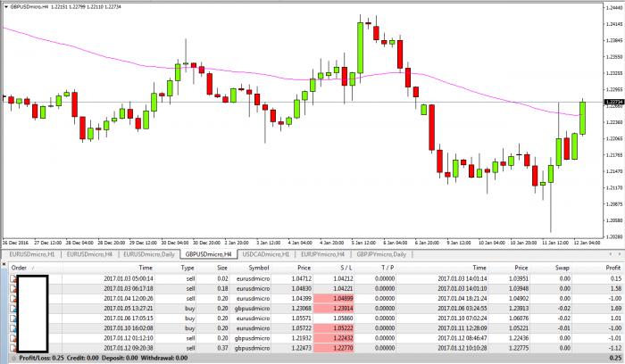Click the close price 1.22436
Viewport: 625px width, 364px height.
click(519, 338)
